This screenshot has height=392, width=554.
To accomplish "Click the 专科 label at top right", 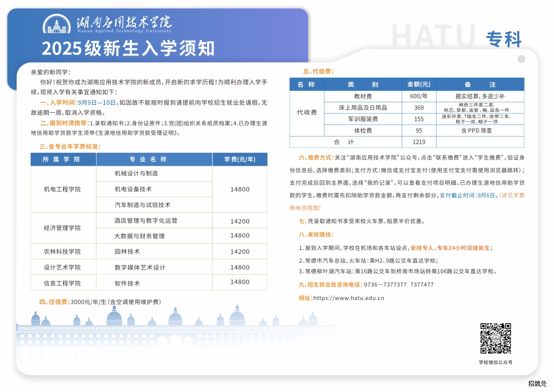I will (x=504, y=39).
